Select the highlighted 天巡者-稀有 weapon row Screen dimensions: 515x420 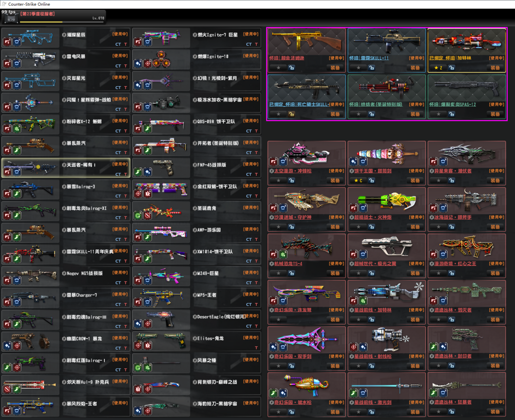[66, 168]
